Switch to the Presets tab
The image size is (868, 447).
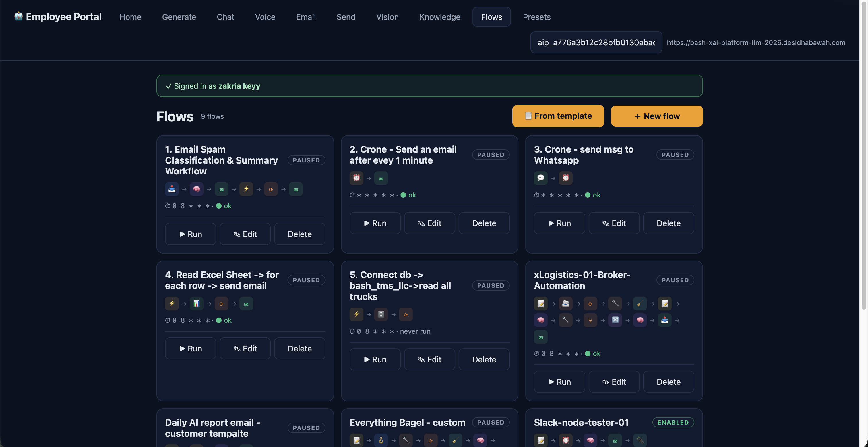(536, 17)
